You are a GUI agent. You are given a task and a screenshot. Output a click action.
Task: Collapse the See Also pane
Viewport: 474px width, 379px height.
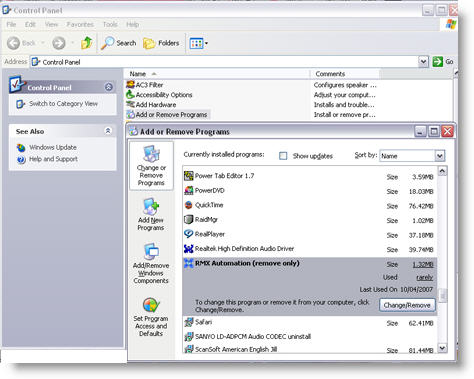108,131
